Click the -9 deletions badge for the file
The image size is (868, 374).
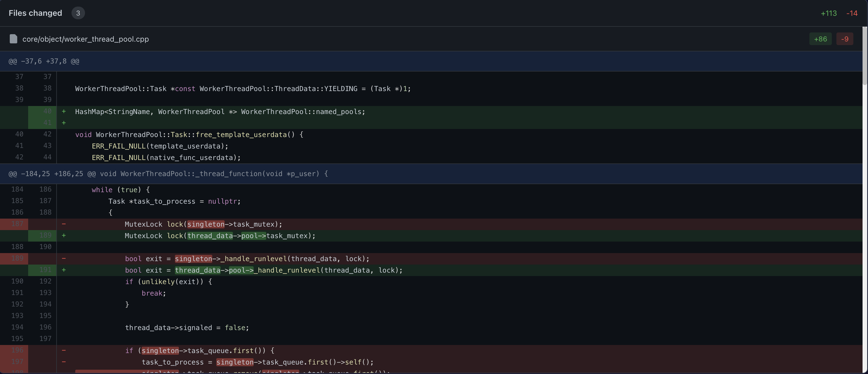(845, 39)
